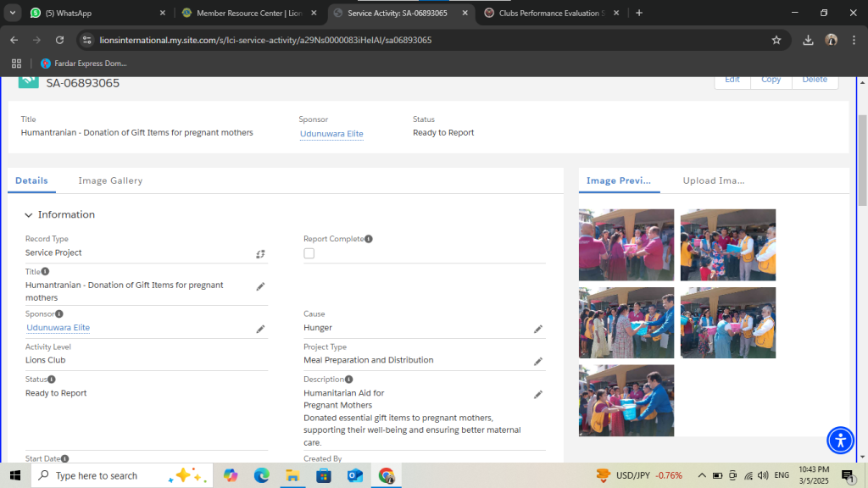Open the Windows Start menu
Image resolution: width=868 pixels, height=488 pixels.
pos(15,475)
